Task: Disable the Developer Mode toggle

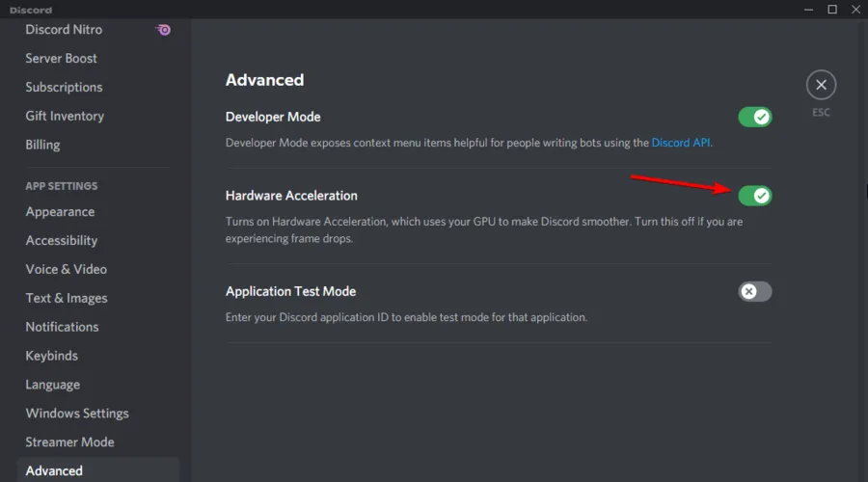Action: coord(755,118)
